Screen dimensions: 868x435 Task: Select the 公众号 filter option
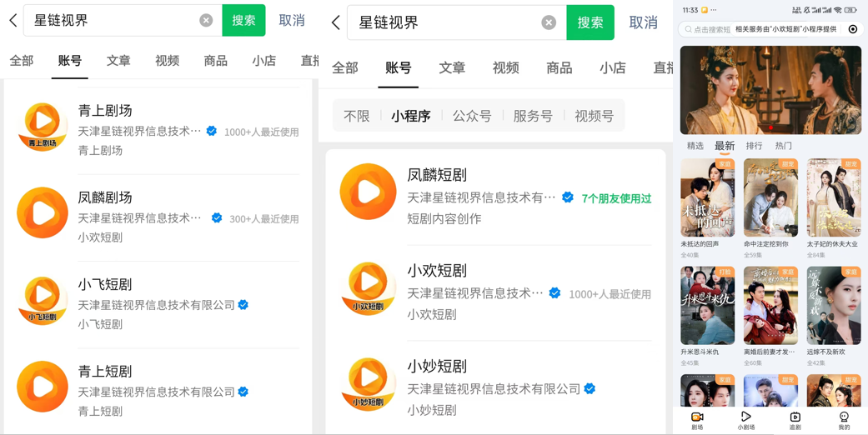click(472, 117)
